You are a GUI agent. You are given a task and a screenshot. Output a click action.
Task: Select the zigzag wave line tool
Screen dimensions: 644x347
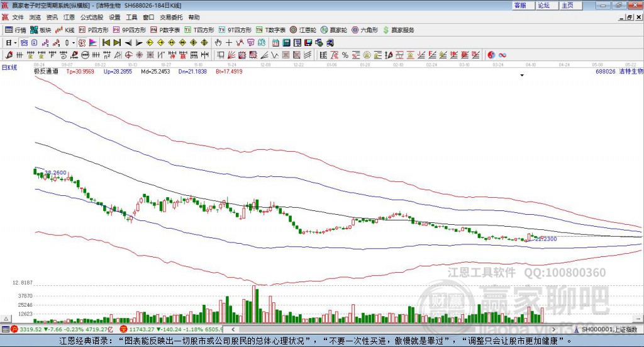tap(275, 55)
